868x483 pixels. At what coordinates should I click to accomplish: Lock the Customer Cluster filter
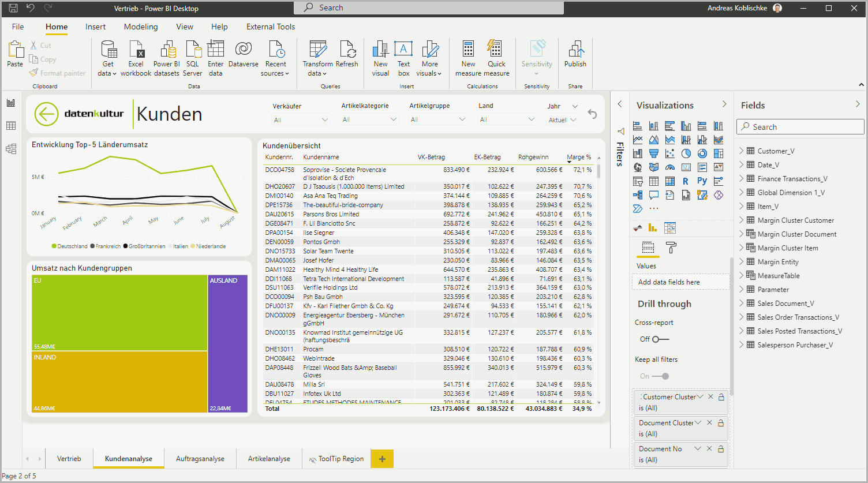point(721,397)
